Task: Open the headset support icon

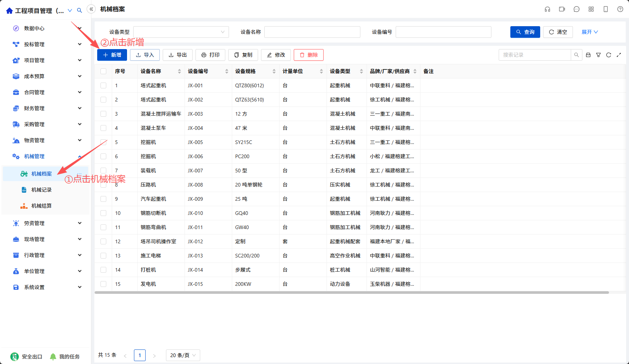Action: (x=547, y=9)
